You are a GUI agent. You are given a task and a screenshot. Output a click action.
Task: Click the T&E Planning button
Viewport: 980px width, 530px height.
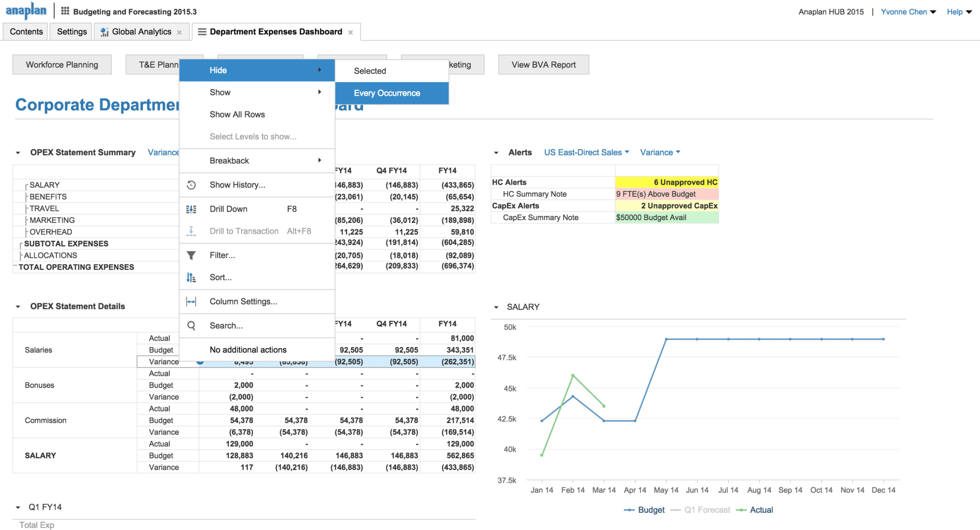click(153, 64)
